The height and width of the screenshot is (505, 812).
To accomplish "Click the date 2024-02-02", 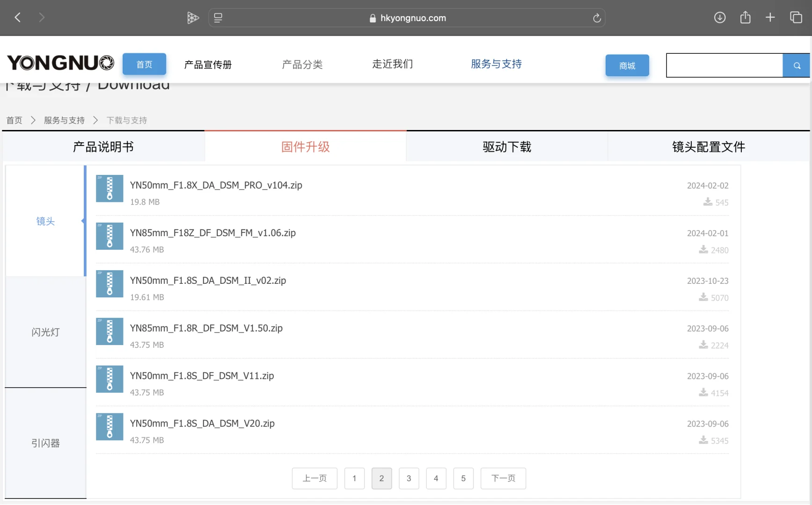I will click(708, 186).
